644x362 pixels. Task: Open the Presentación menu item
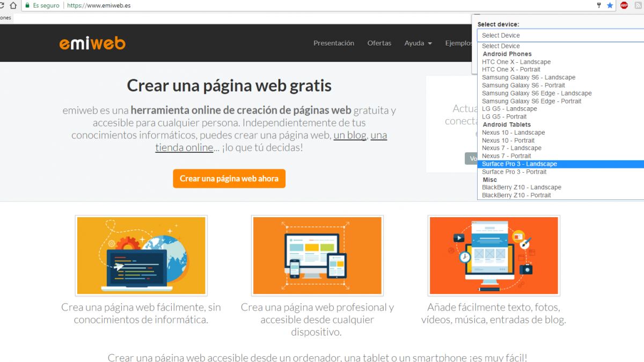[334, 43]
